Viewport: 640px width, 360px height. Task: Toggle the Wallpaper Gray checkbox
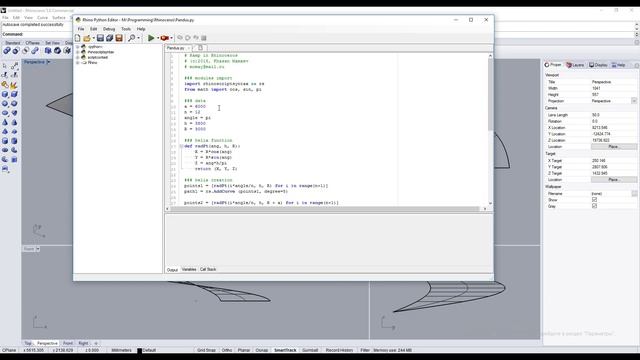click(x=594, y=206)
